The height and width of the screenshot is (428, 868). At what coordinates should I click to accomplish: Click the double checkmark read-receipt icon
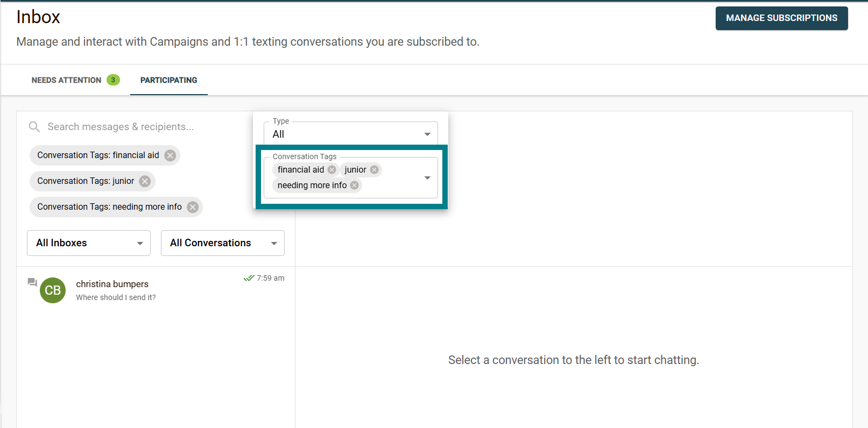(x=249, y=278)
